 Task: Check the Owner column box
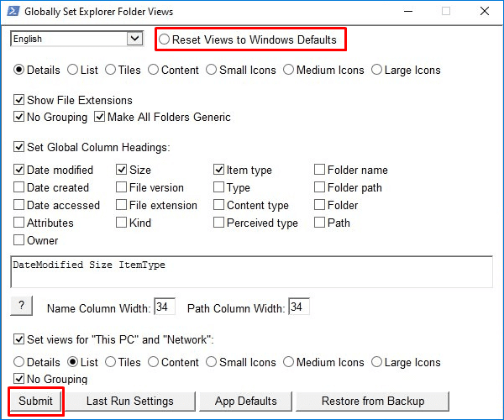(x=19, y=240)
